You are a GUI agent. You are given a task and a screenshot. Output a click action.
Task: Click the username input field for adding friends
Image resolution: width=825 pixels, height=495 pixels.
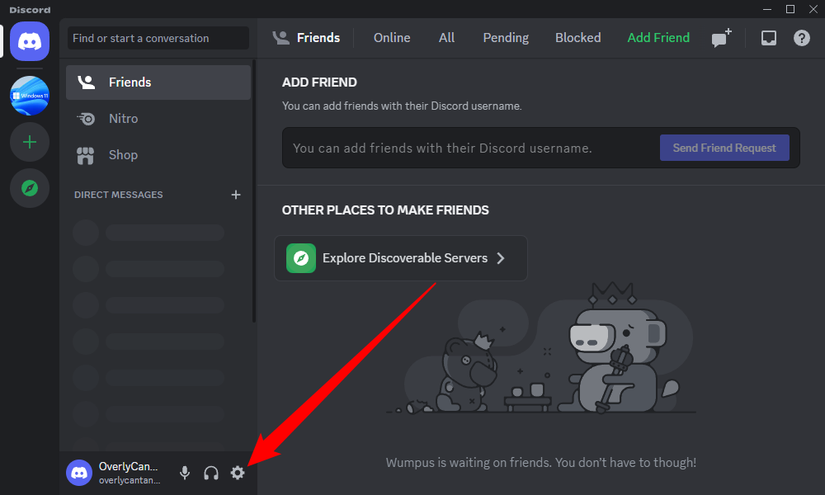tap(471, 148)
